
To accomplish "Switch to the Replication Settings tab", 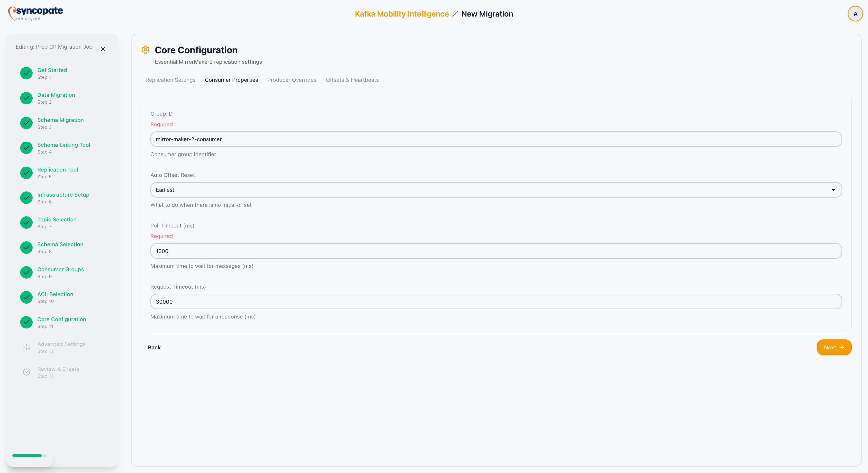I will point(170,80).
